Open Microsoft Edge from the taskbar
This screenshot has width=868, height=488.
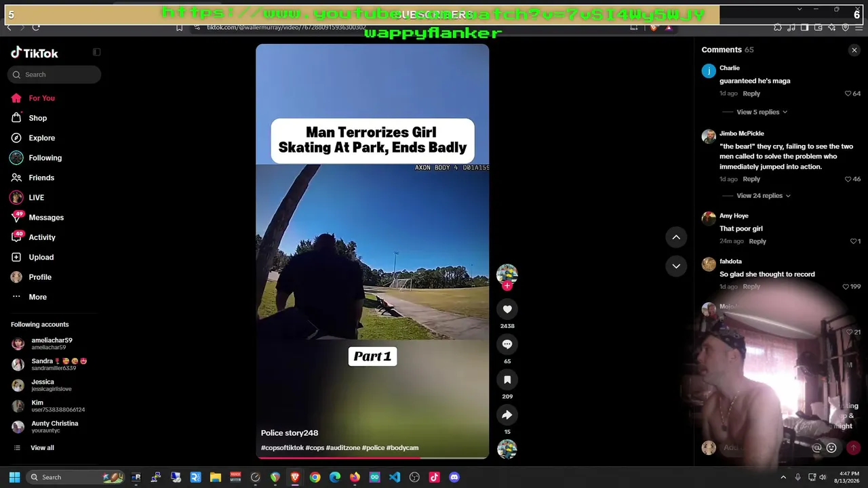335,477
